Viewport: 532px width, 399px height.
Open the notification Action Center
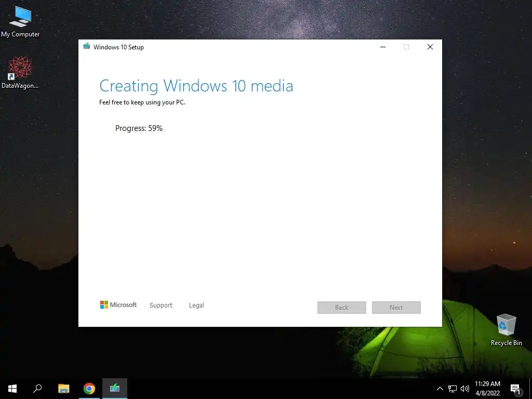click(515, 389)
